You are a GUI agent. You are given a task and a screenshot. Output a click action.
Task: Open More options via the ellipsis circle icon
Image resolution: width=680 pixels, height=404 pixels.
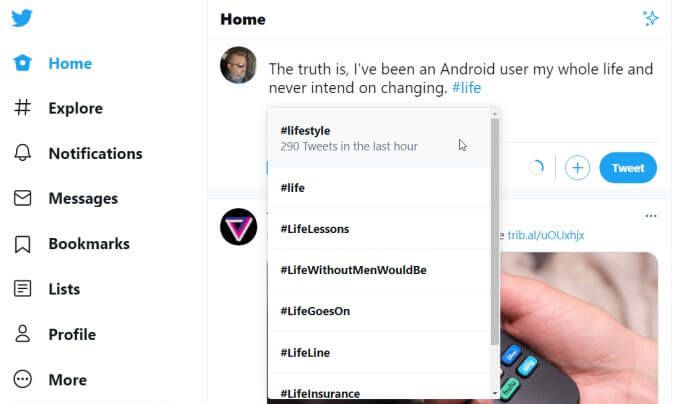(23, 379)
